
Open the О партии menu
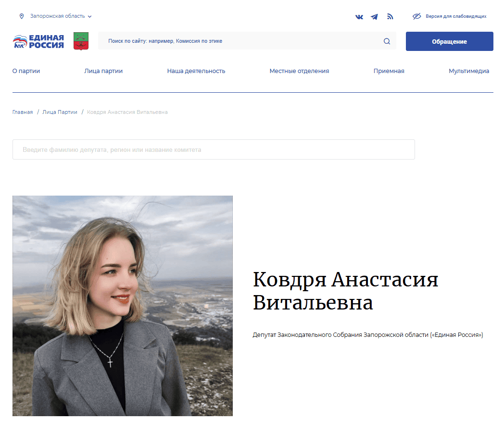[x=26, y=71]
